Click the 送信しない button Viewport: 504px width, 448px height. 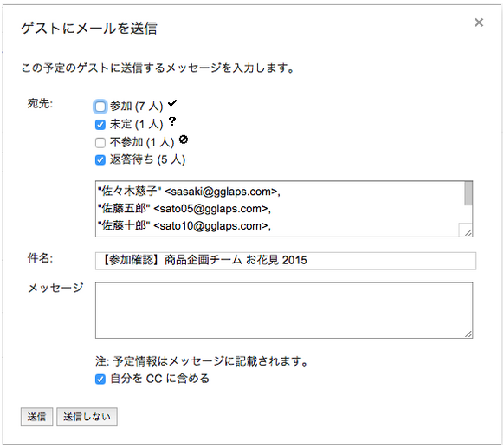coord(87,417)
